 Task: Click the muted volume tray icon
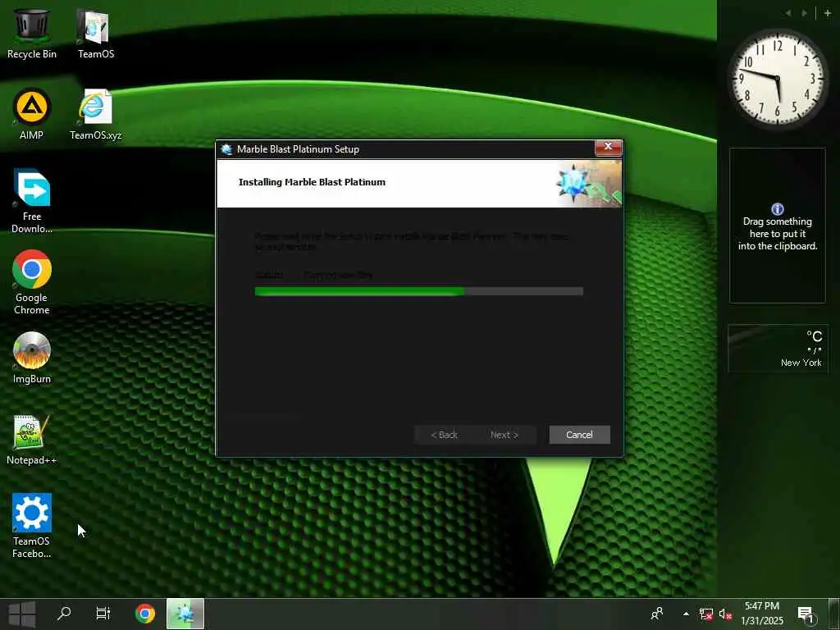pos(725,614)
